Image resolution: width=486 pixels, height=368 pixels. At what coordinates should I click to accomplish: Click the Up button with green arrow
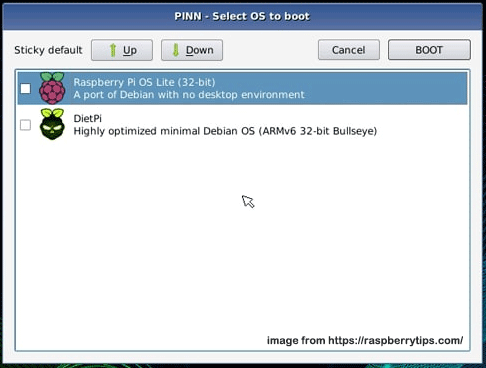coord(122,50)
